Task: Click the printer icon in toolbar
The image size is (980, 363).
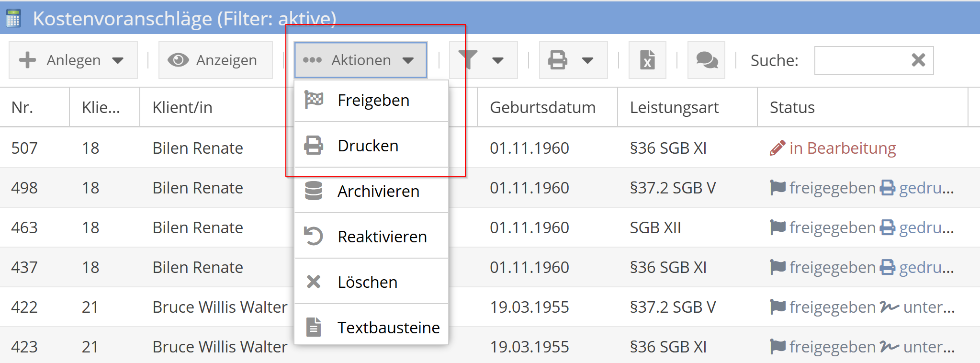Action: click(558, 60)
